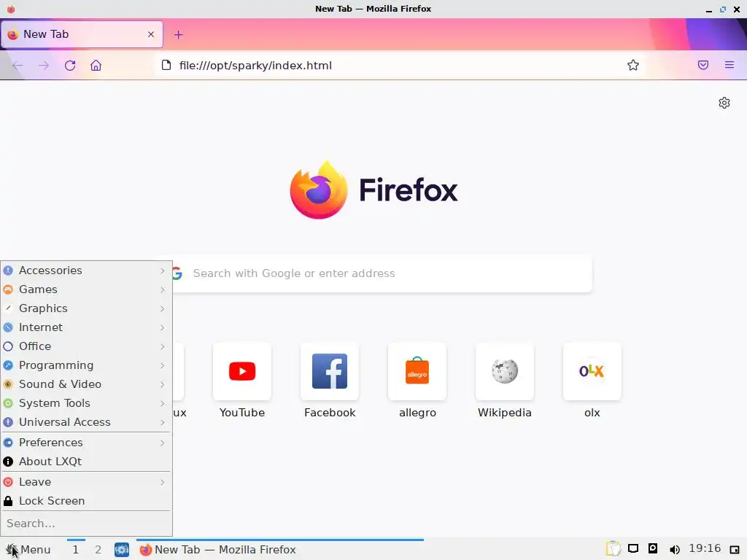Expand the System Tools submenu

[x=86, y=403]
